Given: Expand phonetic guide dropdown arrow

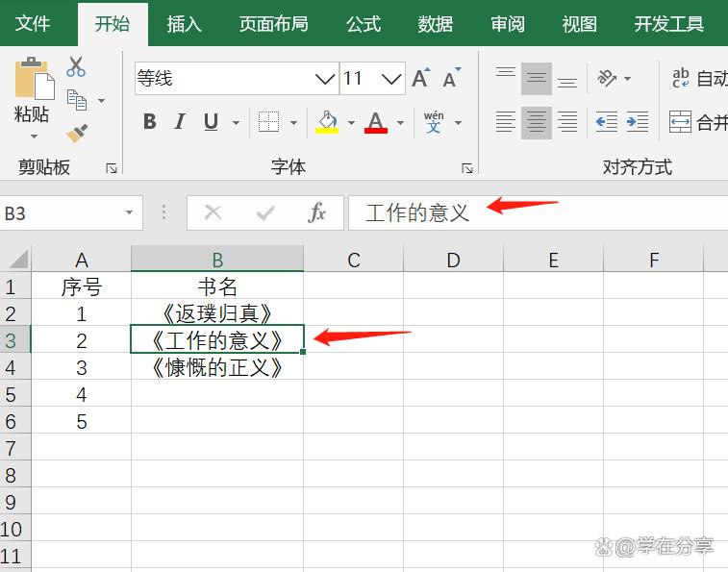Looking at the screenshot, I should point(459,123).
